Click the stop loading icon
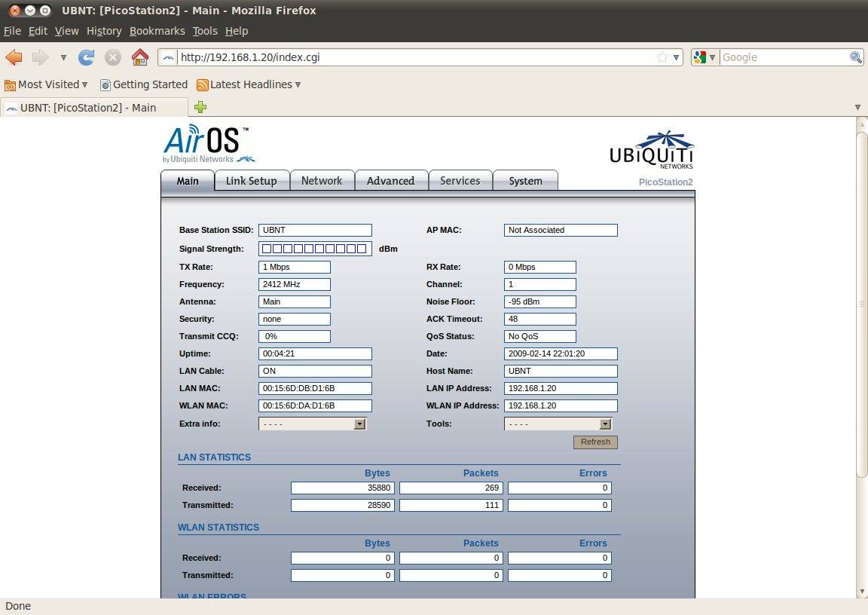Screen dimensions: 868x615 [113, 57]
